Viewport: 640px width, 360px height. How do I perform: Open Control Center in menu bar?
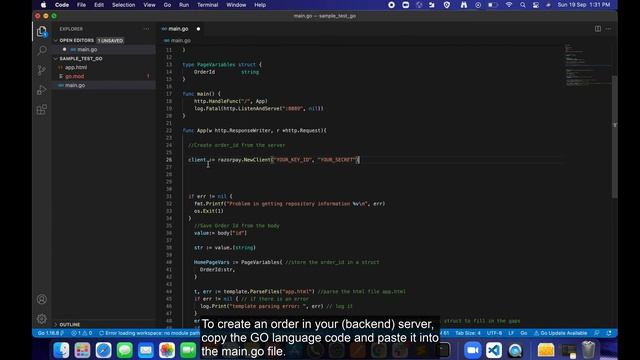click(x=536, y=5)
